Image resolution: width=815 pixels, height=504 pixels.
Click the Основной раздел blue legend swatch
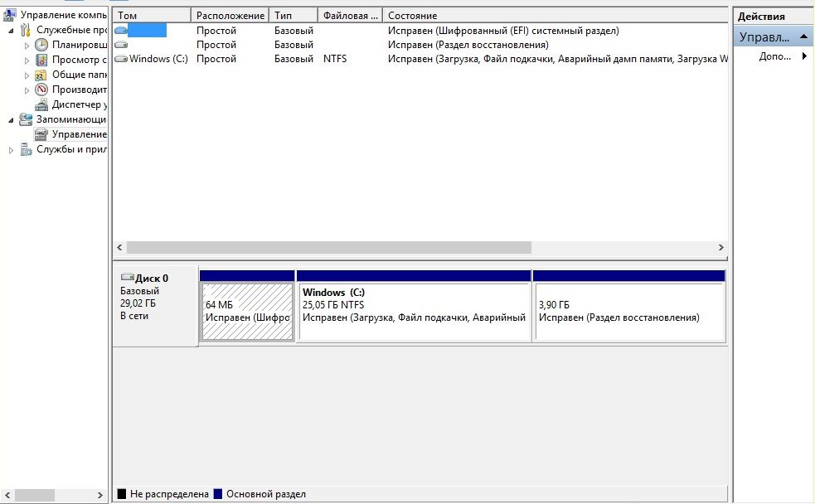pyautogui.click(x=218, y=494)
